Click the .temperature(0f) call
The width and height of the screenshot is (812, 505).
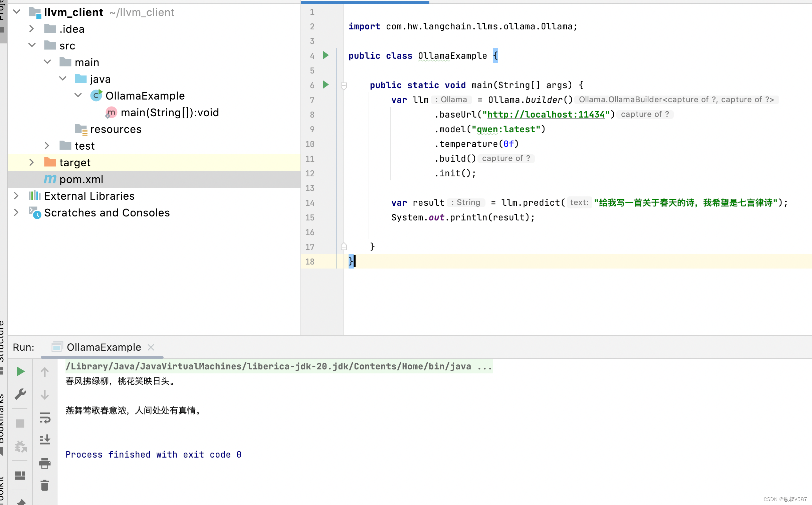477,144
